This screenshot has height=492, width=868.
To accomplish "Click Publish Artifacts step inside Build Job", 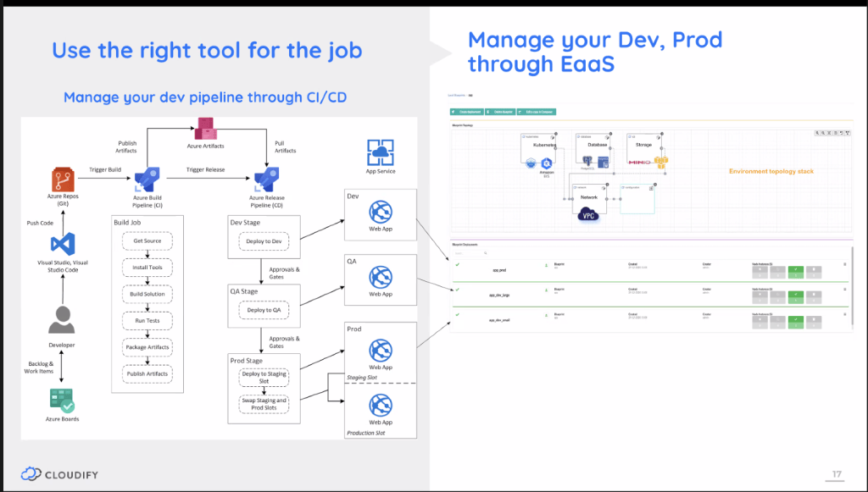I will [147, 373].
